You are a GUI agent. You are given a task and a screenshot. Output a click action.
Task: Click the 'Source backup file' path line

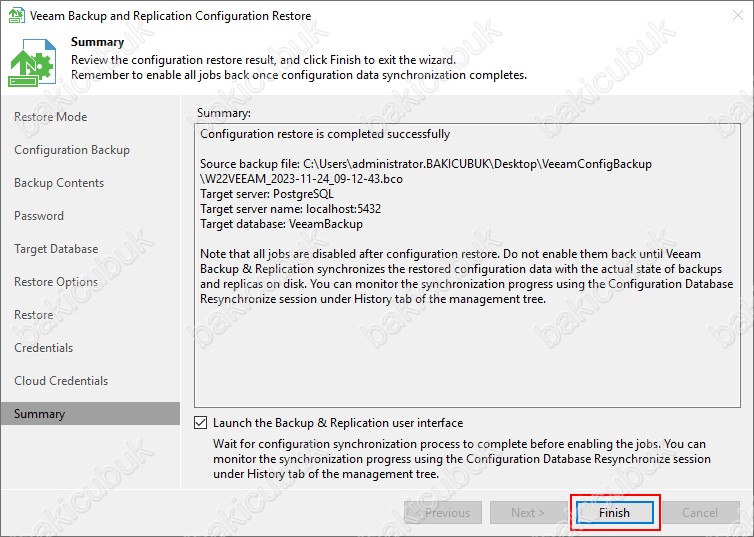pos(426,164)
